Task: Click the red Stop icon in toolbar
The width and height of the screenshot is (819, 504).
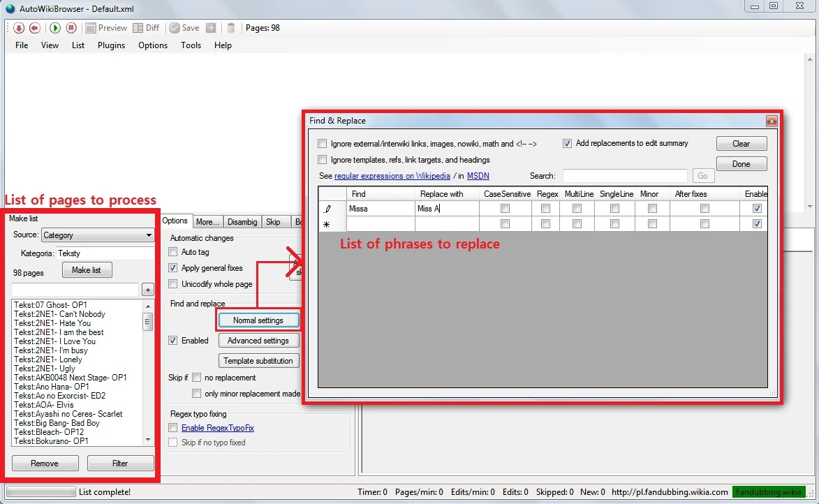Action: [x=71, y=28]
